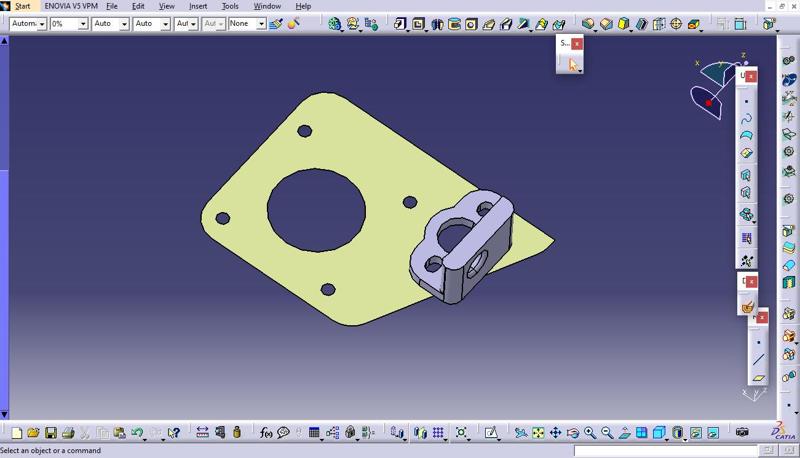The width and height of the screenshot is (800, 458).
Task: Select the Rib tool icon
Action: click(489, 24)
